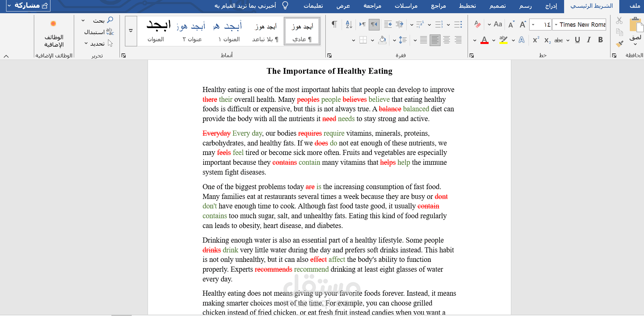Toggle Subscript x₂ button
Screen dimensions: 644x316
(x=548, y=40)
